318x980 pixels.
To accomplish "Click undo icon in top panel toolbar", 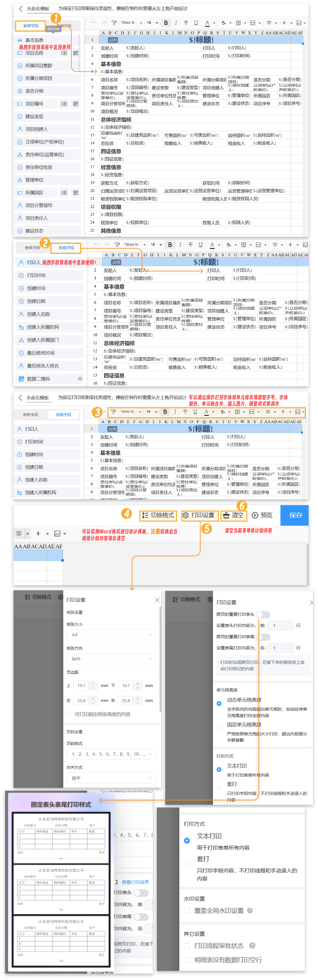I will (x=94, y=23).
